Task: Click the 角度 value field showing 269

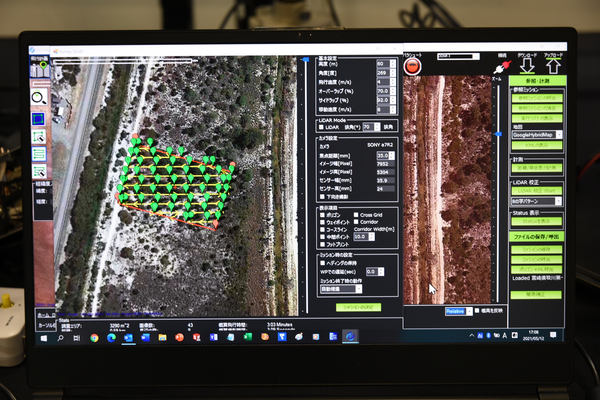Action: coord(383,73)
